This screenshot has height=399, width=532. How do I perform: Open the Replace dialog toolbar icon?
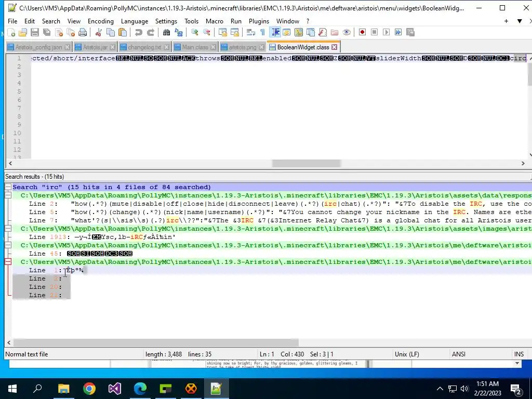[179, 33]
